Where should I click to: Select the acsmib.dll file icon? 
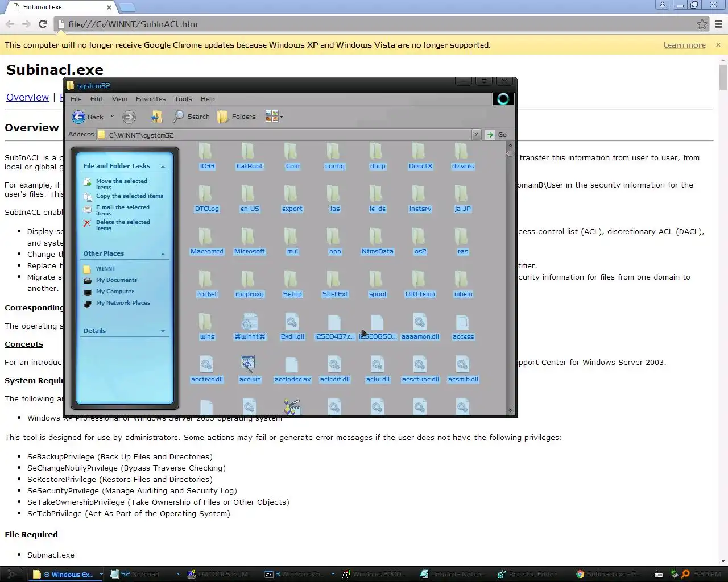tap(462, 364)
